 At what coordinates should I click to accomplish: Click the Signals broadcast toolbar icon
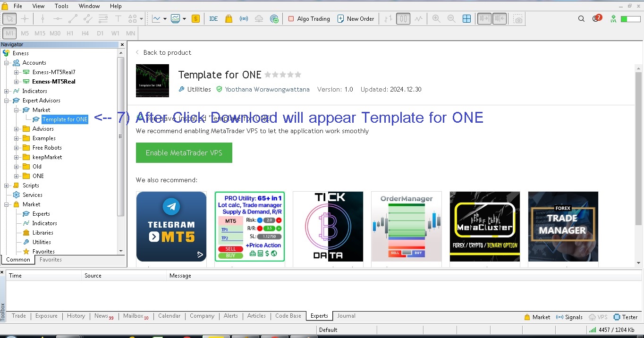244,19
